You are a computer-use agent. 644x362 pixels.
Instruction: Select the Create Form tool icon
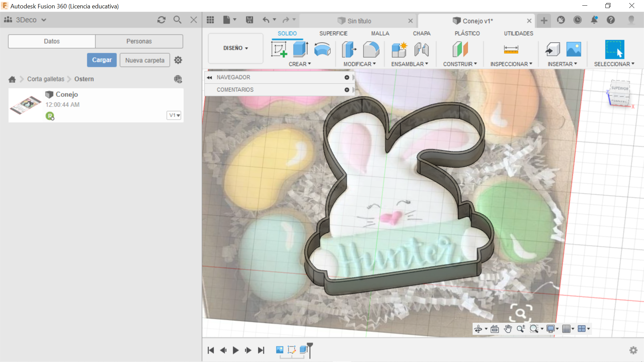pos(322,50)
